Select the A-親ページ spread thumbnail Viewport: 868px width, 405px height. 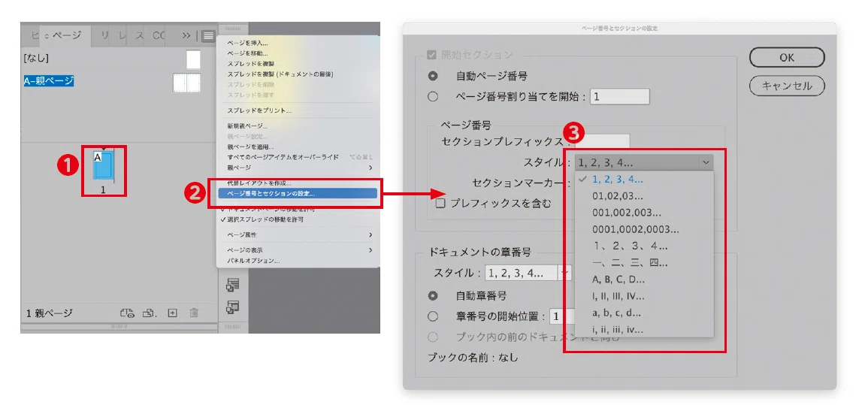[186, 83]
